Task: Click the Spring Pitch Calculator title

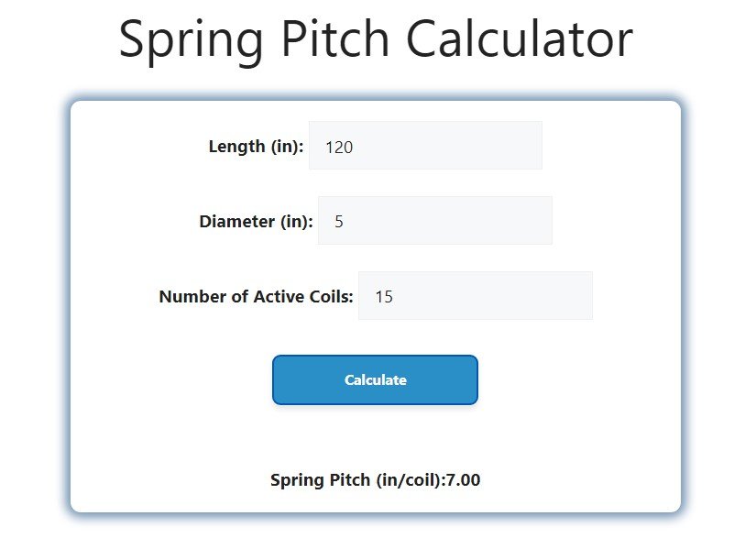Action: pos(376,38)
